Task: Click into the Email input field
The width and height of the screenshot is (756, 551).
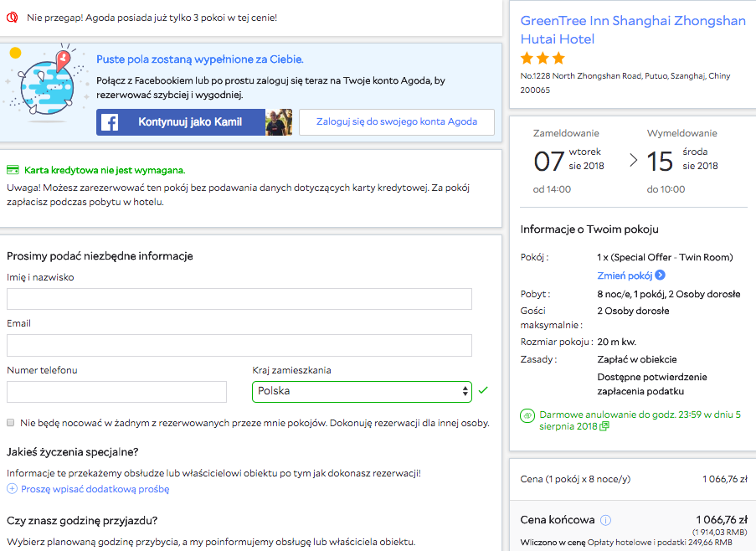Action: pyautogui.click(x=239, y=345)
